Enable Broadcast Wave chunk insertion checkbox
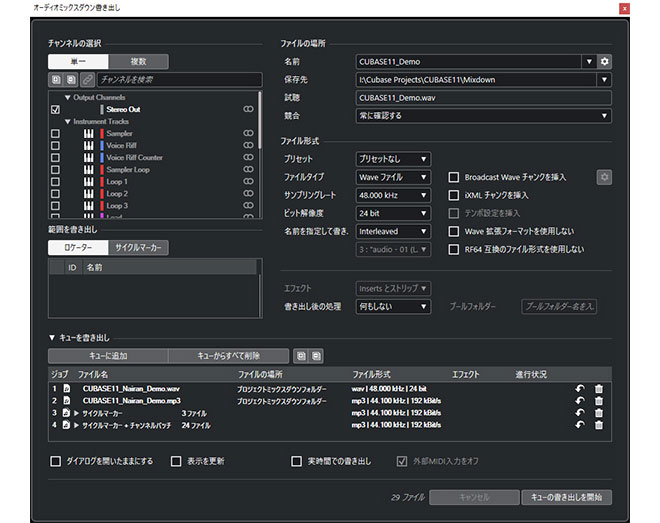 (x=454, y=177)
